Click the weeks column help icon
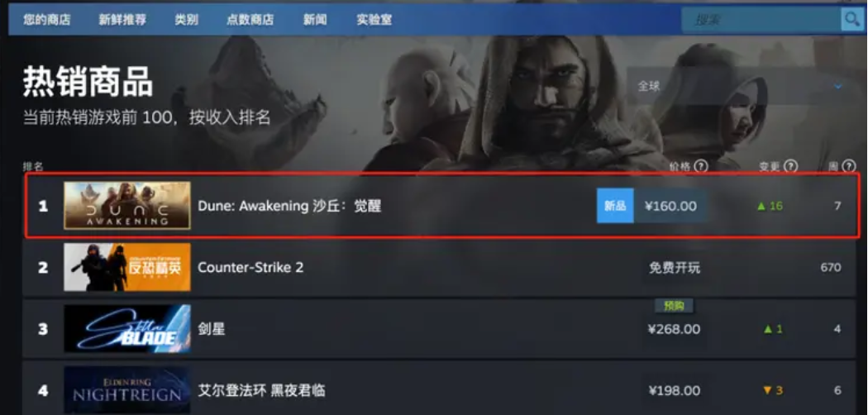Screen dimensions: 868x415 [x=849, y=166]
